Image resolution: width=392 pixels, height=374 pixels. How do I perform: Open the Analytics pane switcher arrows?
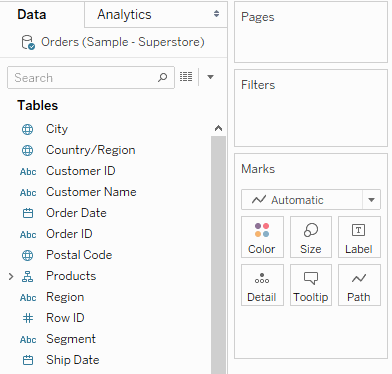[217, 14]
